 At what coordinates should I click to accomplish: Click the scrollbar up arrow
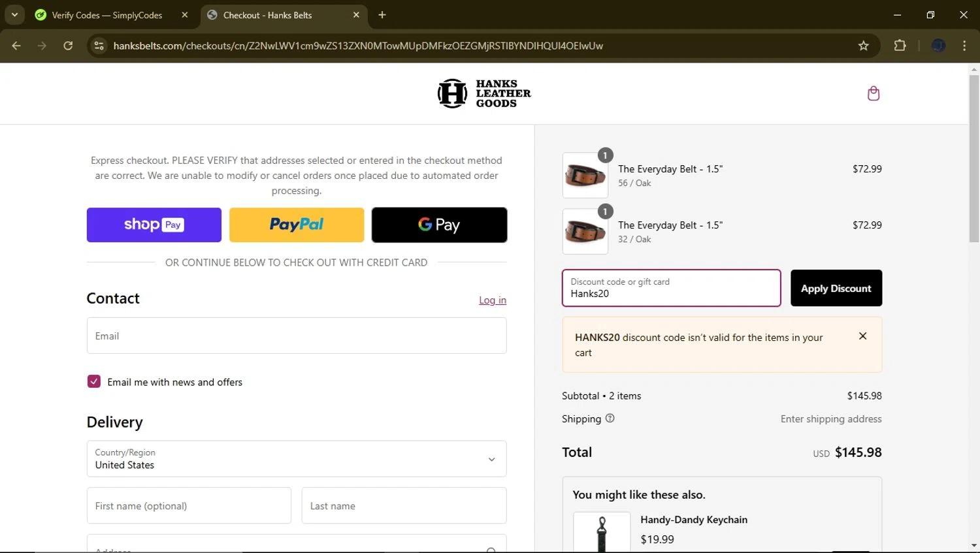point(974,69)
